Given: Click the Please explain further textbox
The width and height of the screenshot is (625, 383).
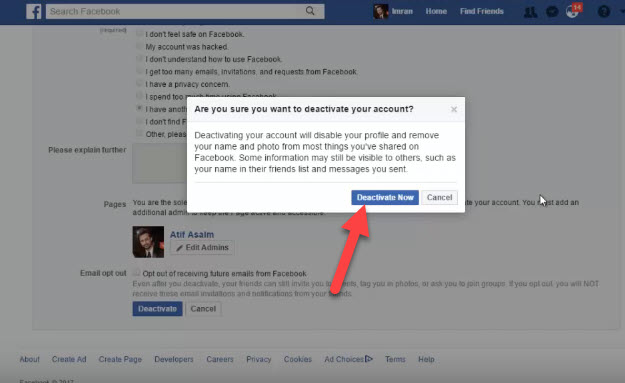Looking at the screenshot, I should [160, 163].
